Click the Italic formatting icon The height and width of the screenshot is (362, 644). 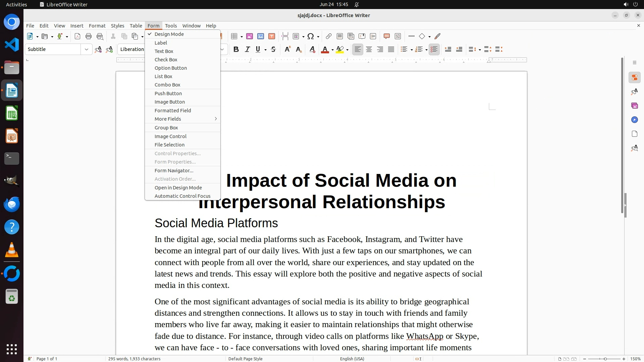tap(247, 49)
